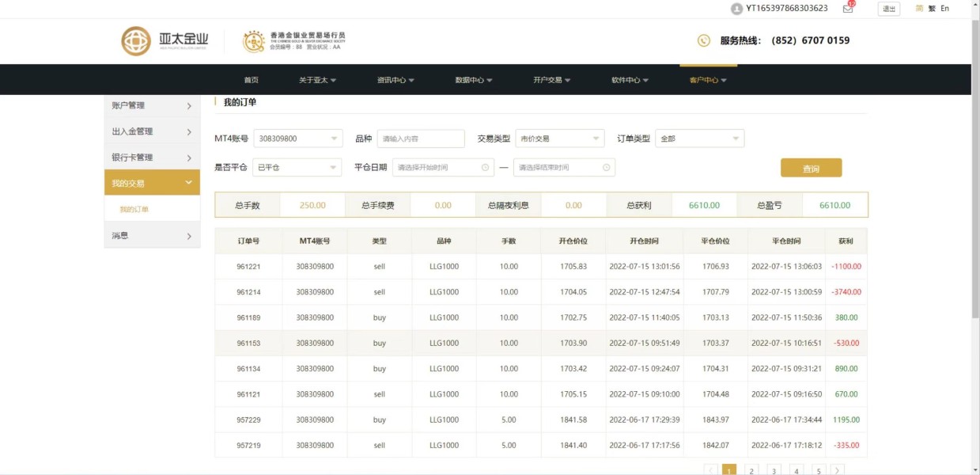Switch language to 简 simplified Chinese
The width and height of the screenshot is (980, 475).
click(919, 9)
